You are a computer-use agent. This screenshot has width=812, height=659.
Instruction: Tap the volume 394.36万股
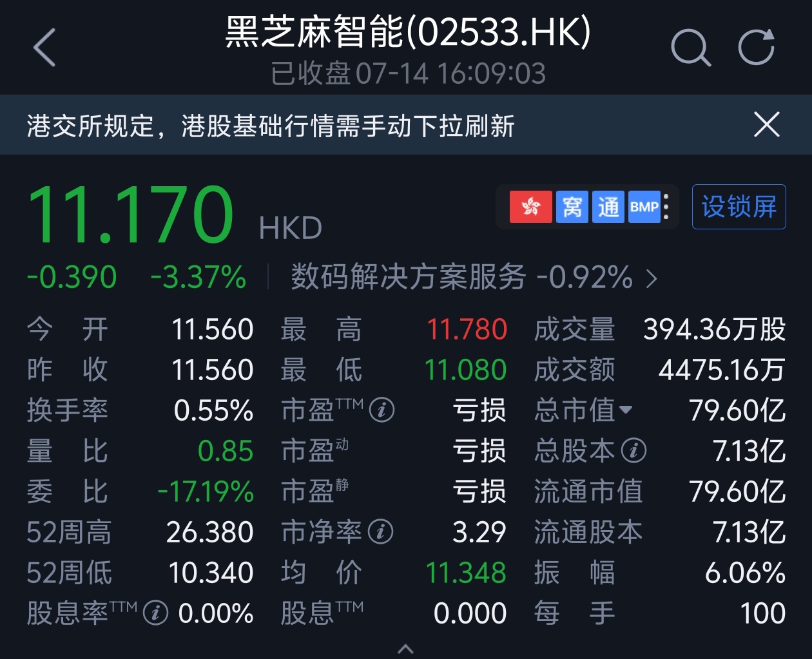point(715,329)
